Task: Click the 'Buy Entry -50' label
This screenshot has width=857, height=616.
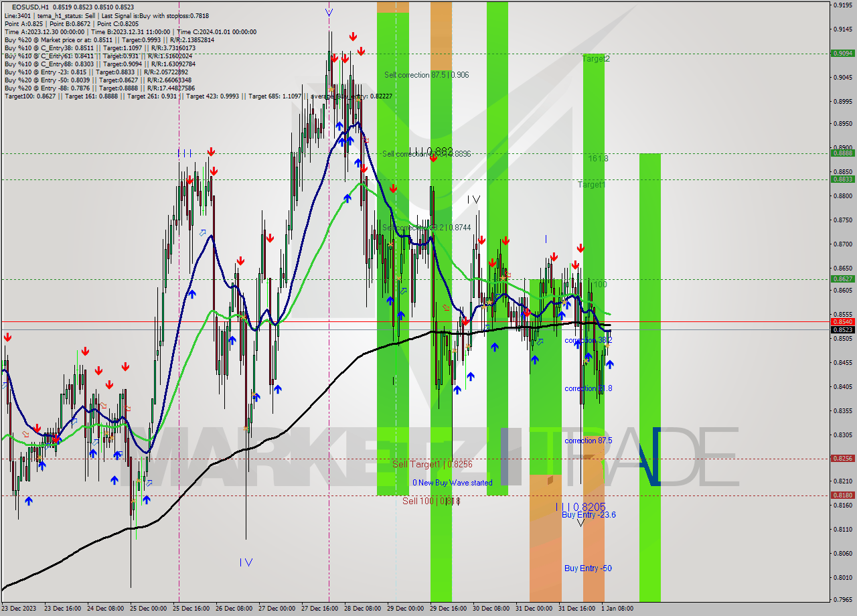Action: (x=588, y=568)
